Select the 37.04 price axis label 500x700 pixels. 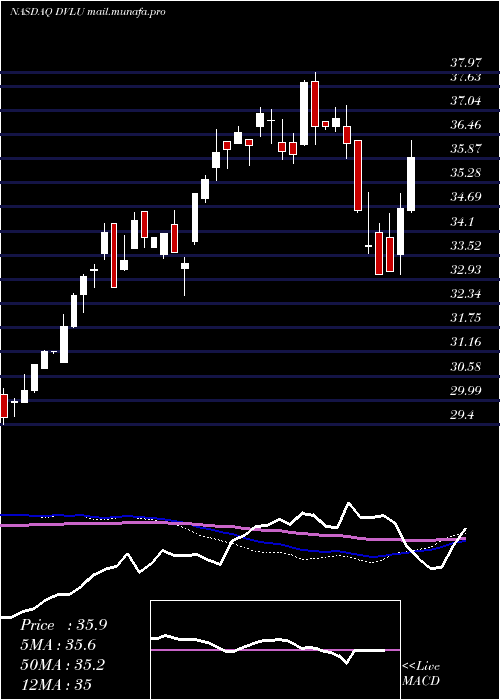pos(465,101)
